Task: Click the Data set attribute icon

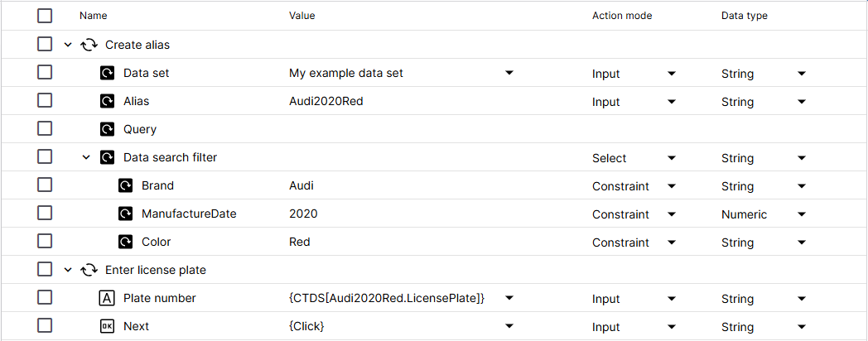Action: point(107,73)
